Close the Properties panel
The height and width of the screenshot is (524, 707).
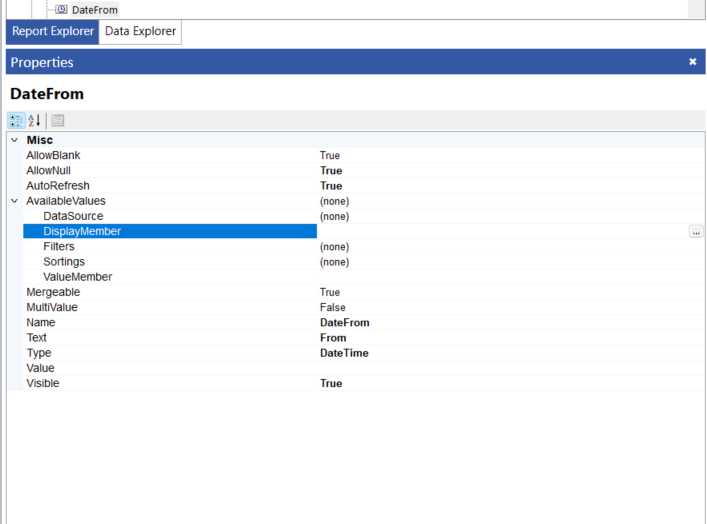(x=692, y=62)
